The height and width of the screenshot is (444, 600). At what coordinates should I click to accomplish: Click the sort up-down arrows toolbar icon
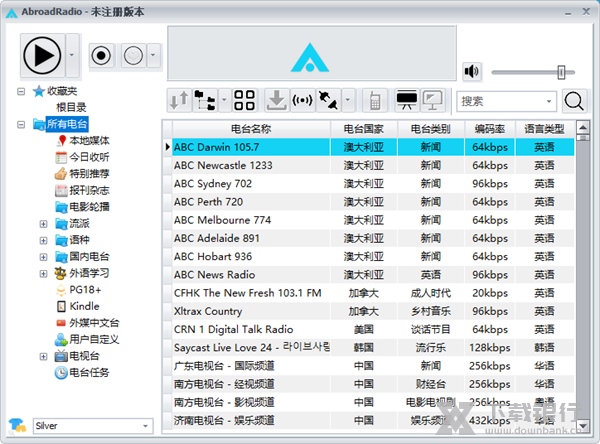pos(179,100)
